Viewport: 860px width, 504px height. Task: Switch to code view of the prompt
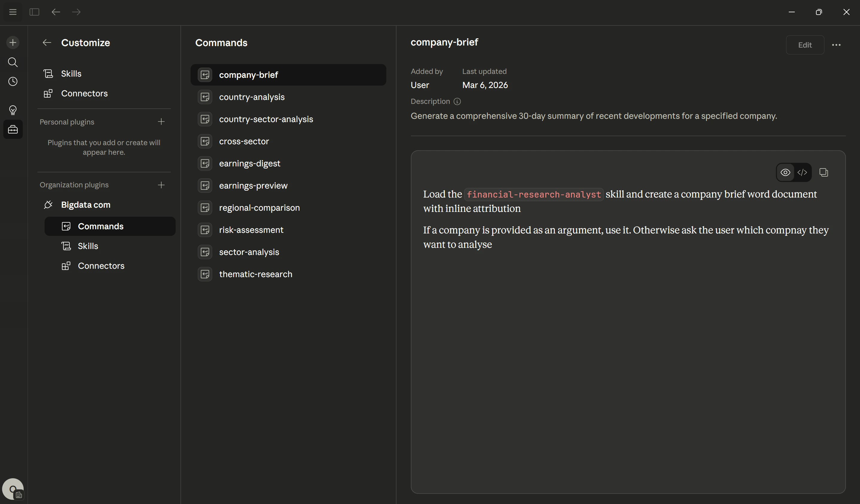(803, 172)
